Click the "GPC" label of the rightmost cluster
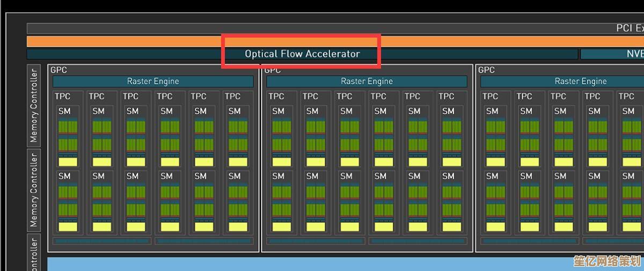644x271 pixels. pyautogui.click(x=486, y=70)
